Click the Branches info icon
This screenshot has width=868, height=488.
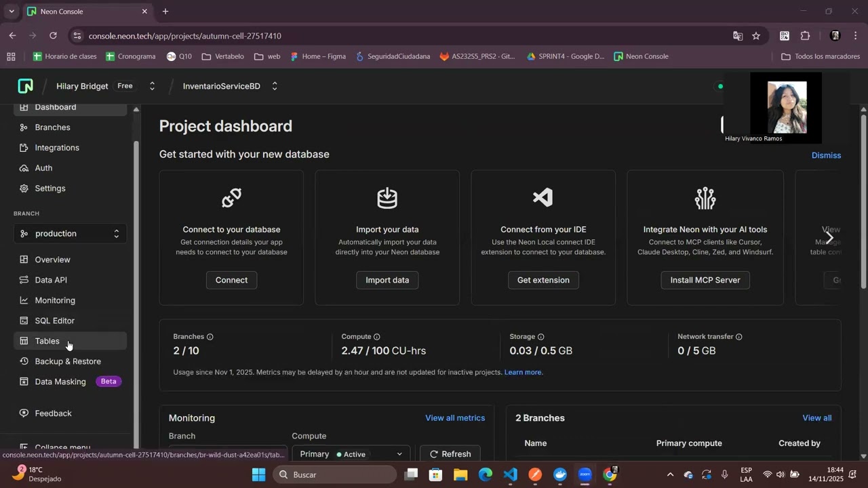(210, 337)
